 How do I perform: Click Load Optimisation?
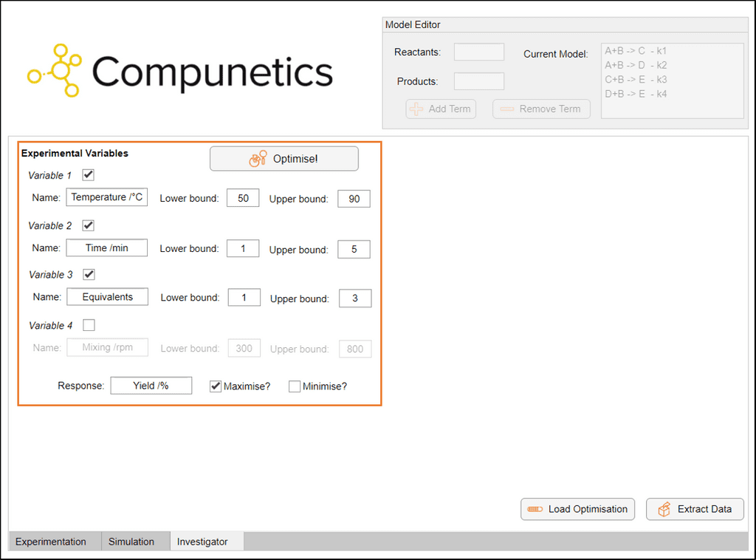click(577, 509)
